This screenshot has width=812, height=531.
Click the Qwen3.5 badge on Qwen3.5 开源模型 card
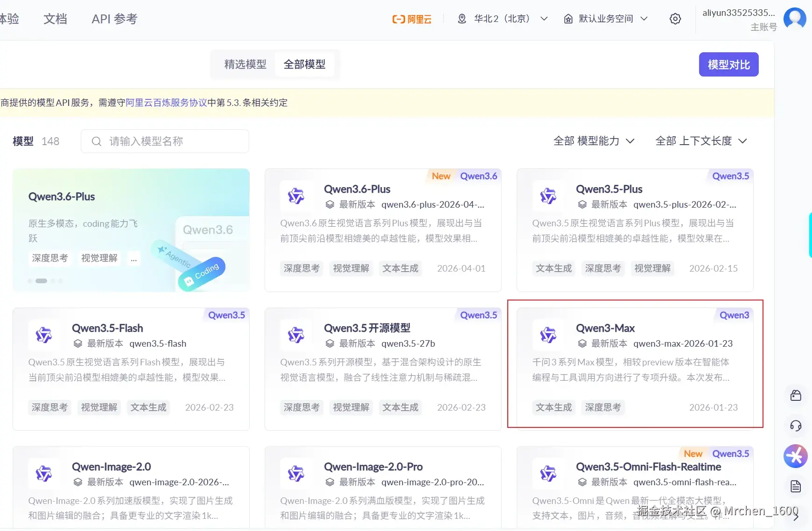478,315
